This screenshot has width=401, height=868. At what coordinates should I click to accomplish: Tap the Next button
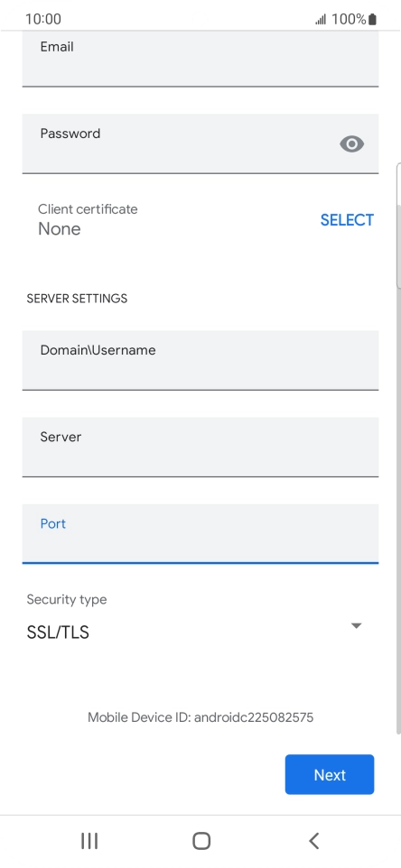(330, 774)
